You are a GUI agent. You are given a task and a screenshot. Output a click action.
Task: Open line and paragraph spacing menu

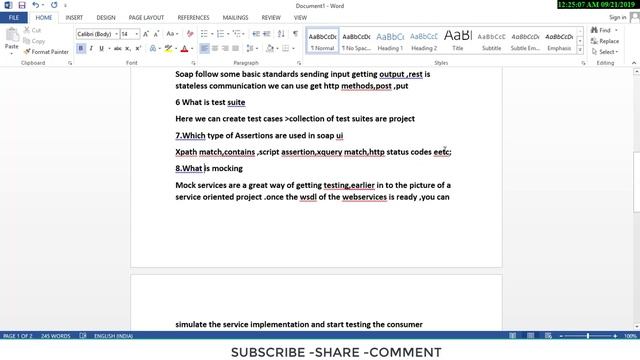point(251,49)
